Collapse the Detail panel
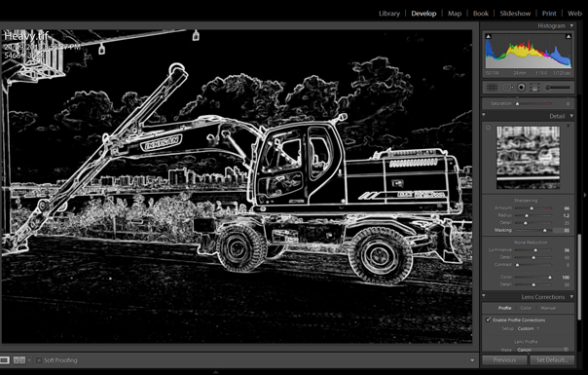Image resolution: width=588 pixels, height=375 pixels. coord(571,116)
